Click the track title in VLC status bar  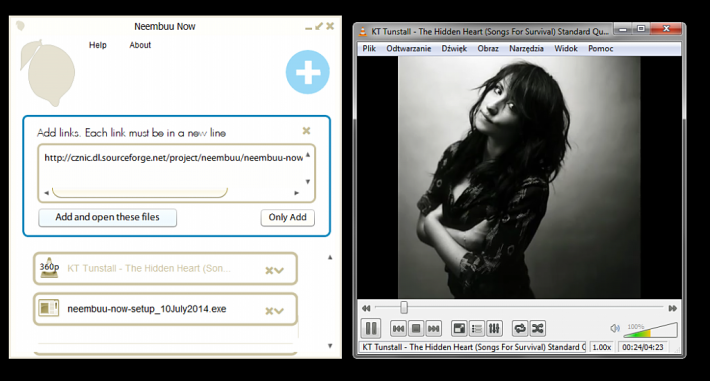tap(473, 347)
